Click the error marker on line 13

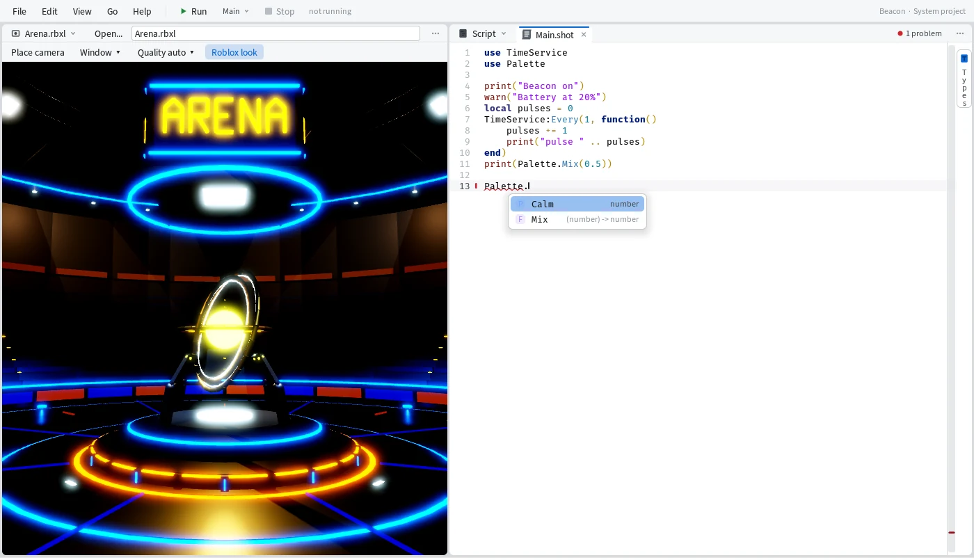tap(477, 186)
